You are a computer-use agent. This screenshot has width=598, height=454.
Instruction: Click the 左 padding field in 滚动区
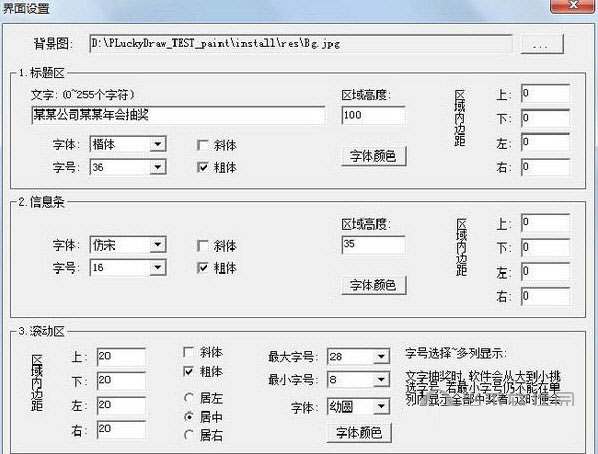[121, 405]
